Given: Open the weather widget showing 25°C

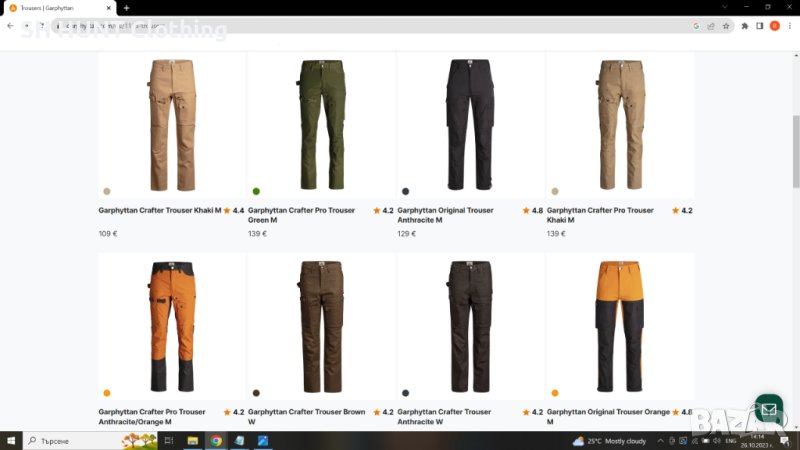Looking at the screenshot, I should pyautogui.click(x=610, y=440).
